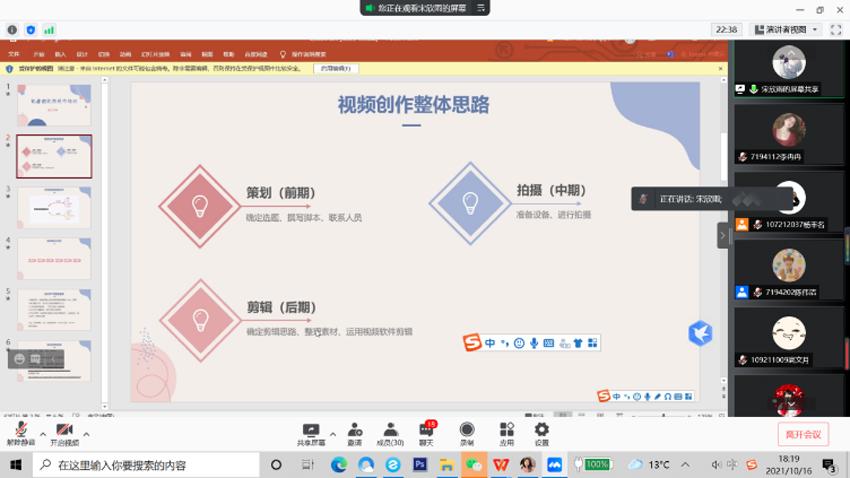Collapse the participant video side panel arrow
This screenshot has height=478, width=850.
coord(722,235)
